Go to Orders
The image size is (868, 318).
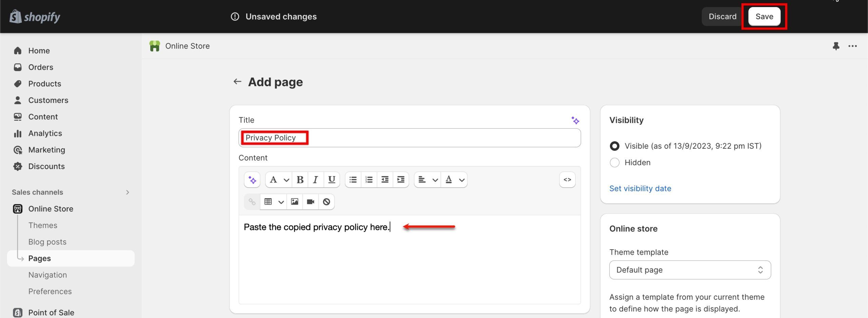(41, 67)
